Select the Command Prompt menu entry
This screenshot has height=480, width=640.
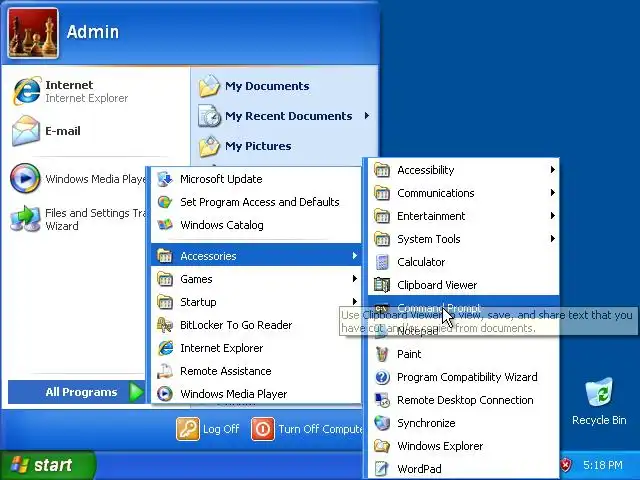point(463,307)
